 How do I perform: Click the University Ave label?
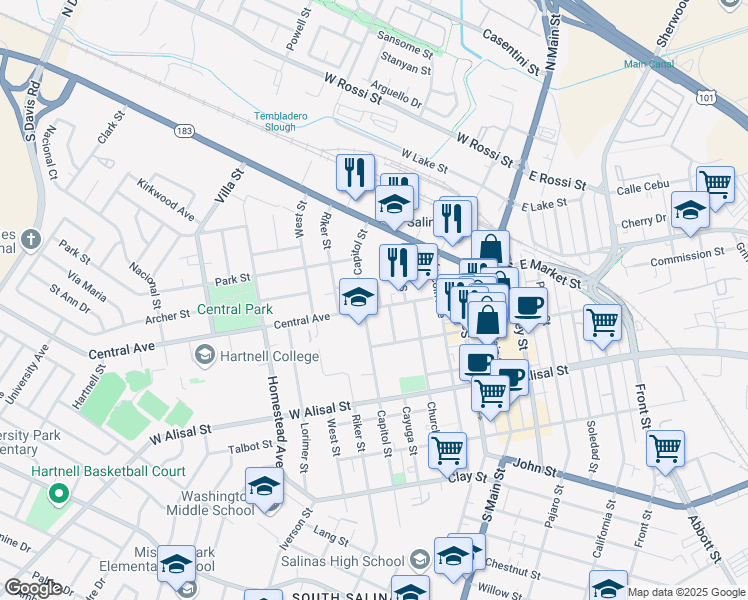click(27, 375)
